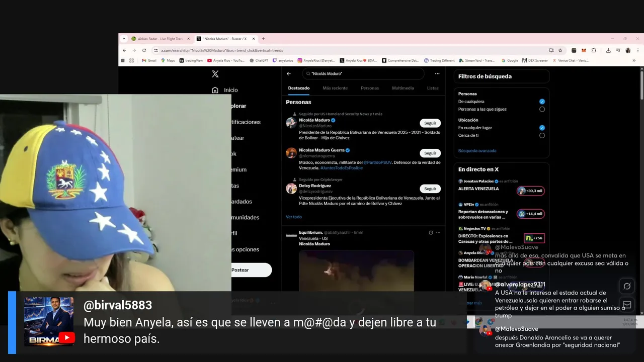Click the Equilibrium. author name
The height and width of the screenshot is (362, 644).
pyautogui.click(x=310, y=233)
